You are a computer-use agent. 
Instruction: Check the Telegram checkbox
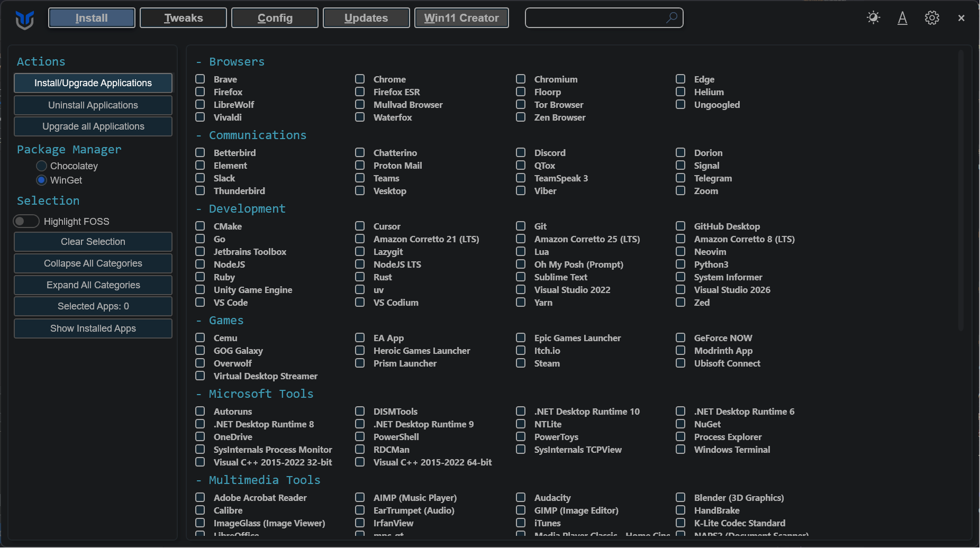pos(680,178)
